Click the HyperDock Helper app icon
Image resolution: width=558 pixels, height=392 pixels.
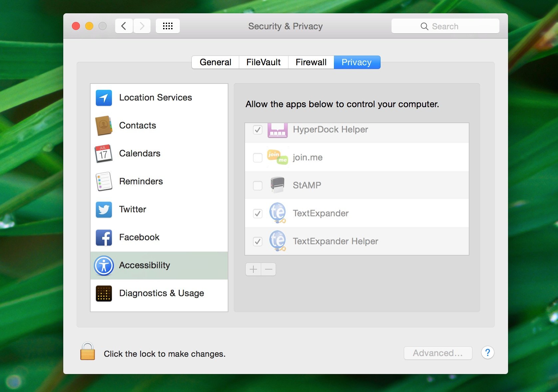click(278, 130)
